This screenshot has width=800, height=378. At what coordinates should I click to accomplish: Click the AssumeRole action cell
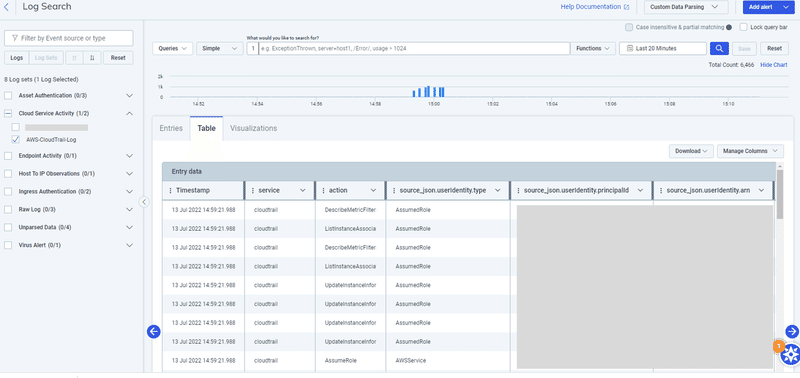point(341,360)
